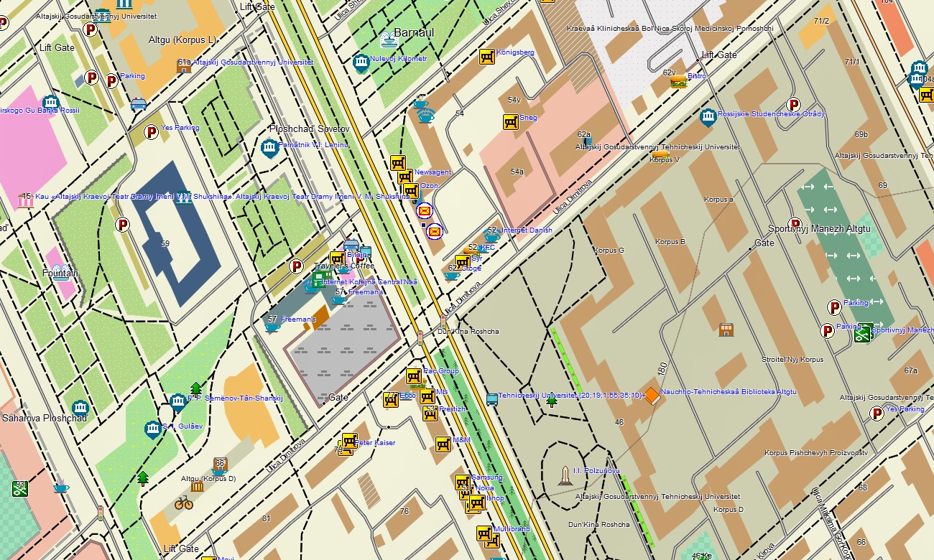Select the Korpus B building label
The height and width of the screenshot is (560, 934).
[x=670, y=242]
